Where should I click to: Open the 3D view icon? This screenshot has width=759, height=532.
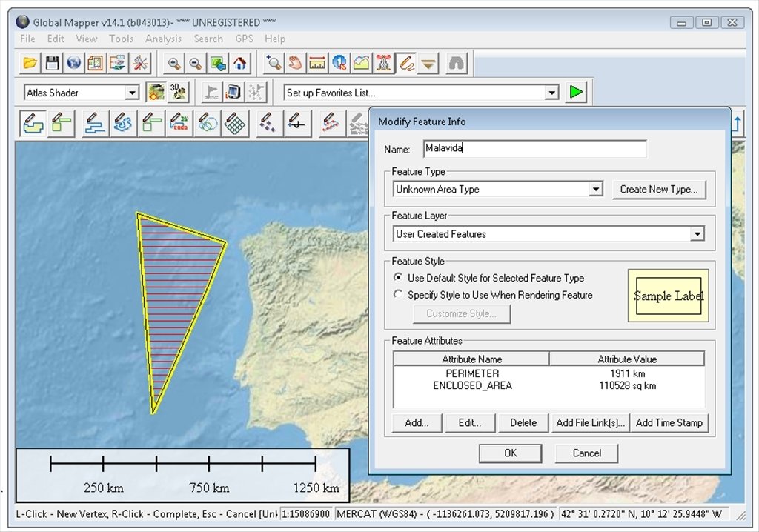(x=178, y=91)
